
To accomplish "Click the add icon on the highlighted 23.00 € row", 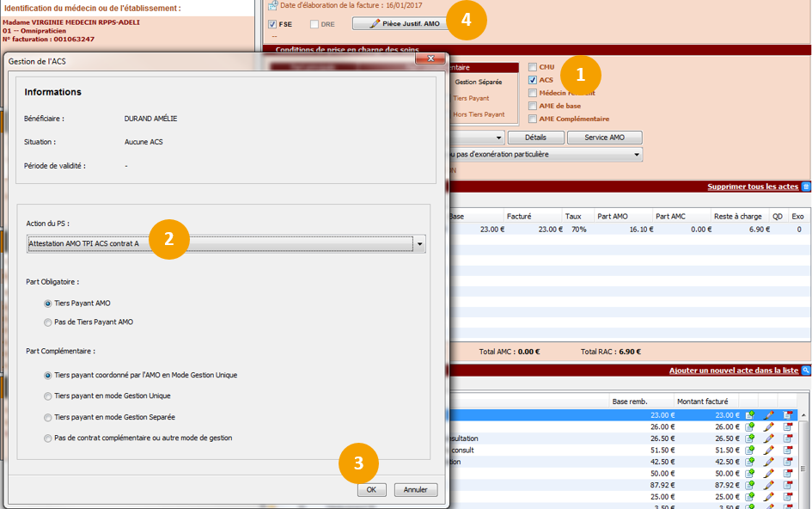I will (x=749, y=414).
